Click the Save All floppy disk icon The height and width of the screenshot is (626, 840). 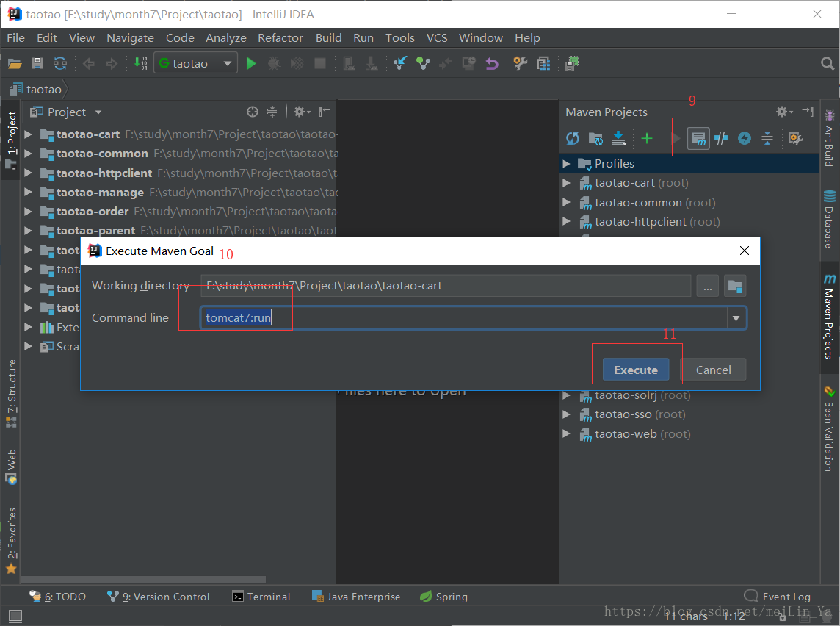pos(37,64)
